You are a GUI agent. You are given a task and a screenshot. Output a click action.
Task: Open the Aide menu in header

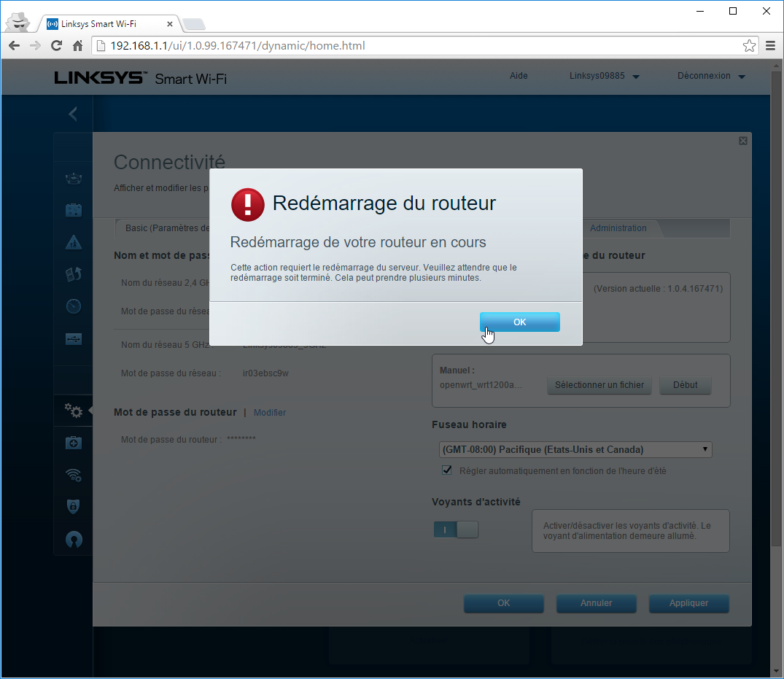pyautogui.click(x=519, y=76)
